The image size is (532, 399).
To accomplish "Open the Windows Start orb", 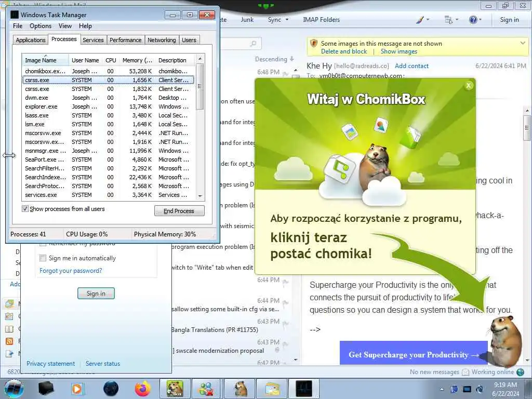I will coord(14,389).
